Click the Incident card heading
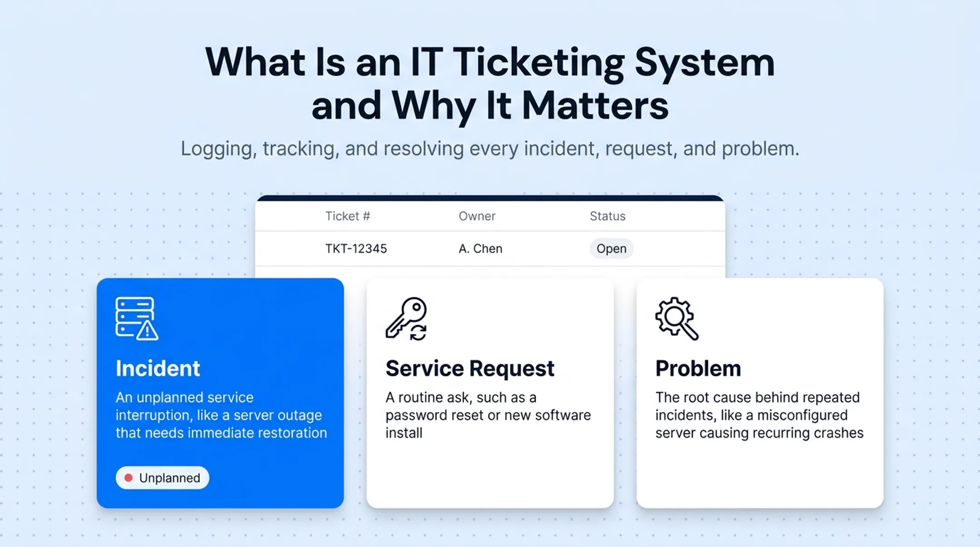 pos(157,368)
